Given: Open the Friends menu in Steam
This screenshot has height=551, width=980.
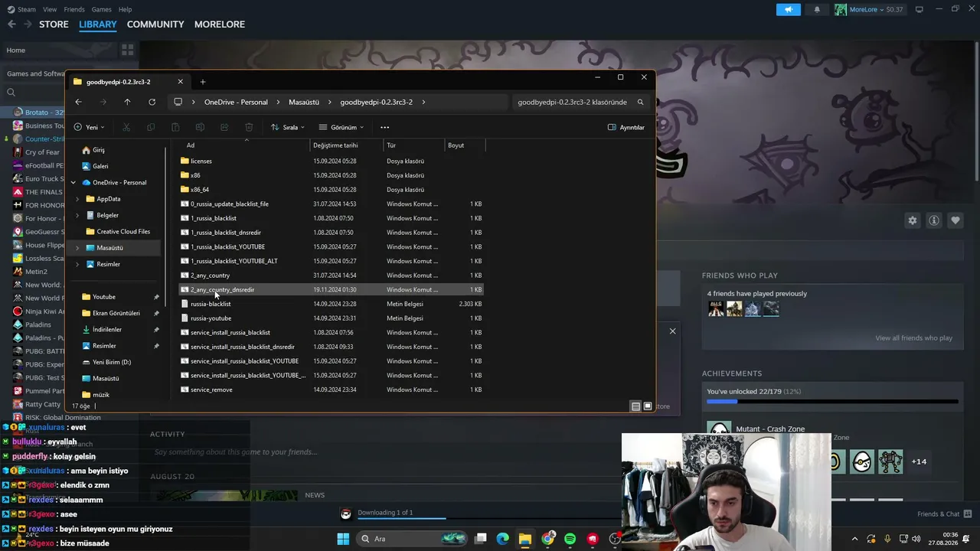Looking at the screenshot, I should 74,9.
